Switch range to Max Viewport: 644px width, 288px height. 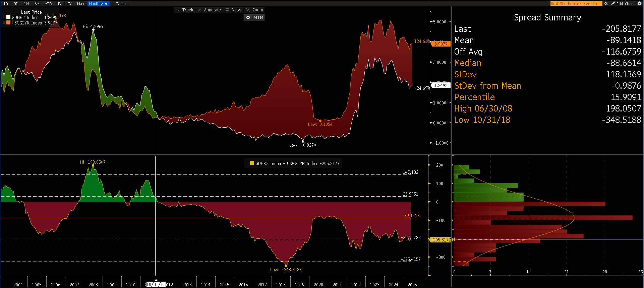[80, 4]
